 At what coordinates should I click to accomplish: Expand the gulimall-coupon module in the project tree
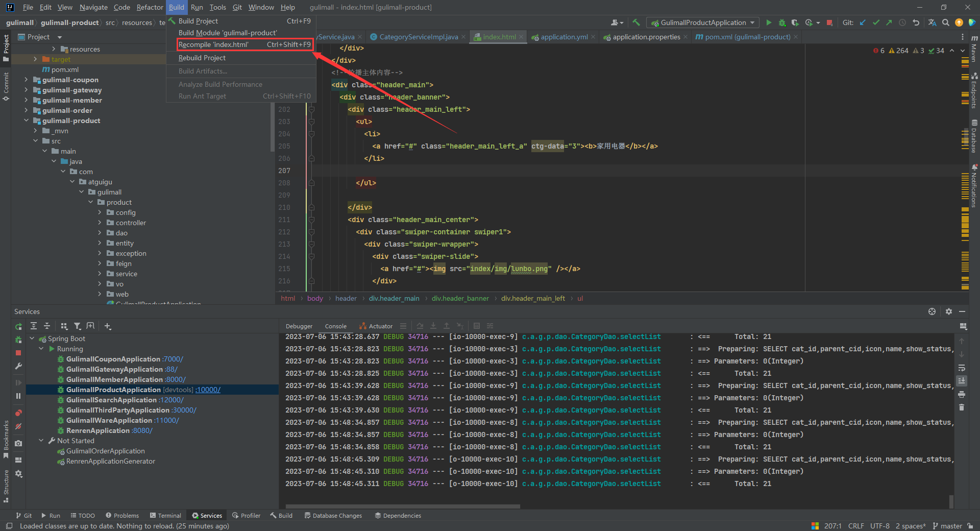[27, 80]
